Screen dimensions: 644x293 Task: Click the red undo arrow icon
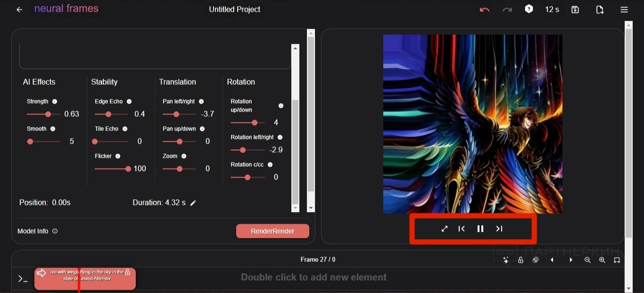tap(484, 9)
